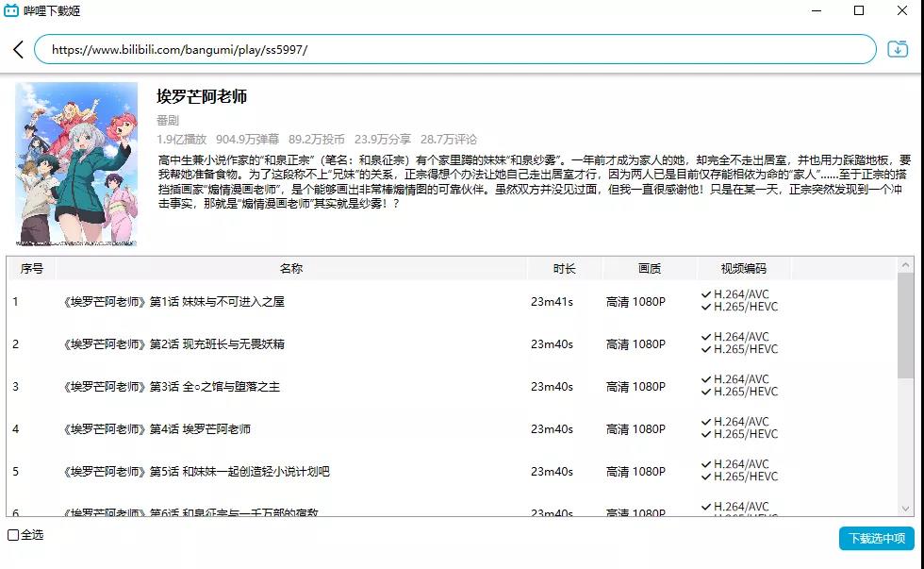Open the 高清 1080P quality of episode 3
Viewport: 924px width, 569px height.
click(635, 387)
